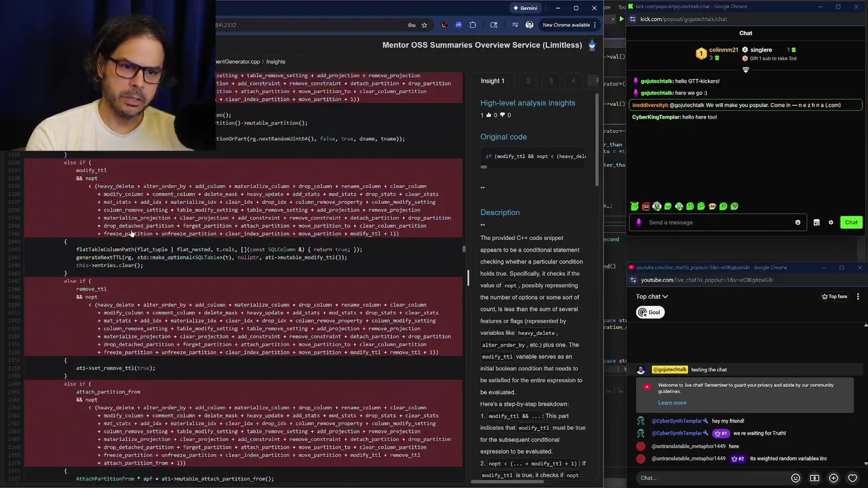Open Kick chat settings gear
Image resolution: width=868 pixels, height=488 pixels.
pyautogui.click(x=831, y=222)
